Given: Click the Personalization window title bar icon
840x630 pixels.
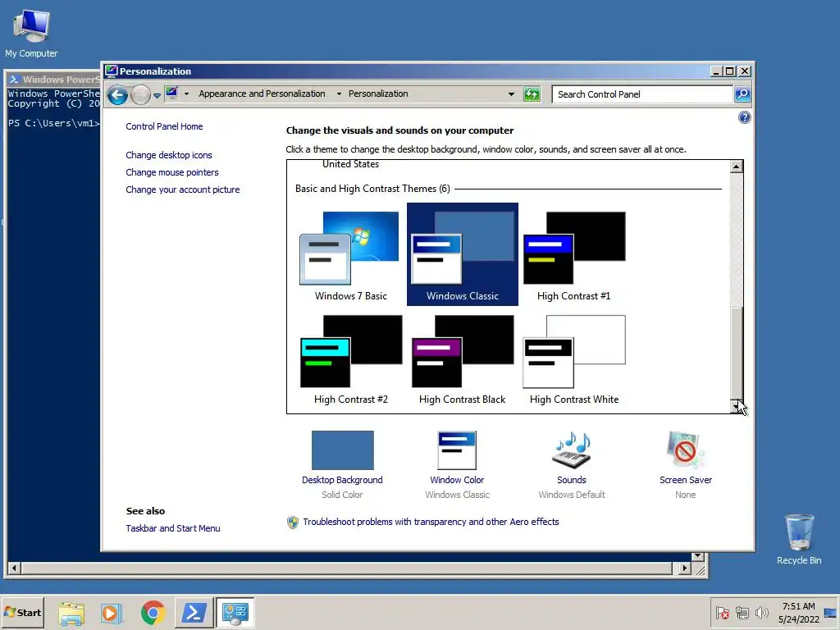Looking at the screenshot, I should coord(111,71).
